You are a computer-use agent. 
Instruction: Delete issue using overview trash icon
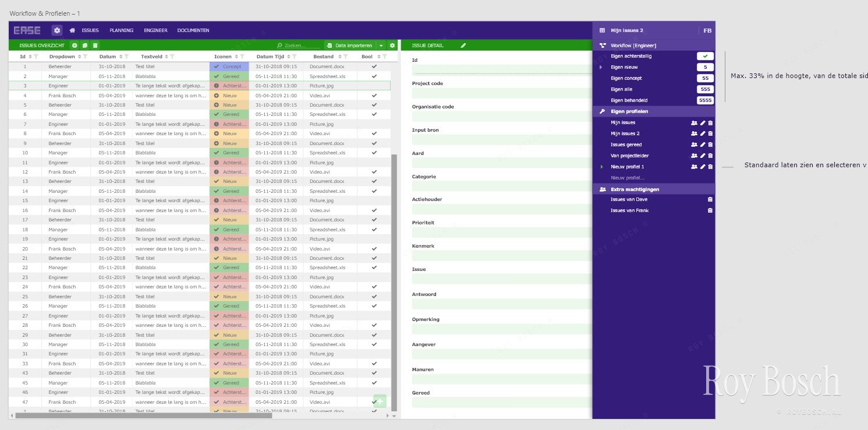(x=95, y=45)
